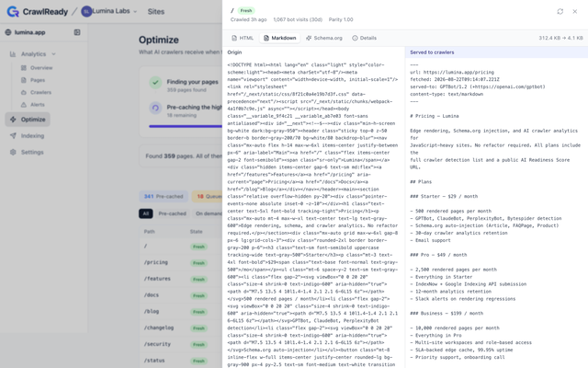Screen dimensions: 588x368
Task: Click the Details tab info icon
Action: [355, 38]
